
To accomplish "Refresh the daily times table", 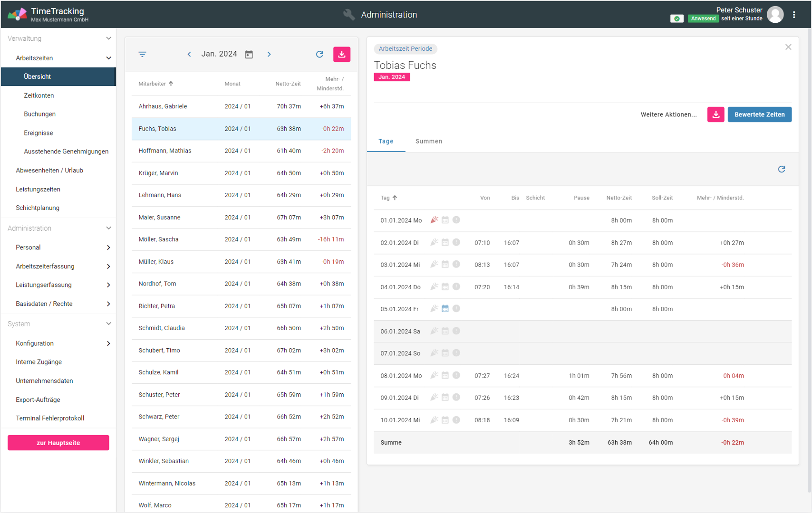I will point(781,169).
